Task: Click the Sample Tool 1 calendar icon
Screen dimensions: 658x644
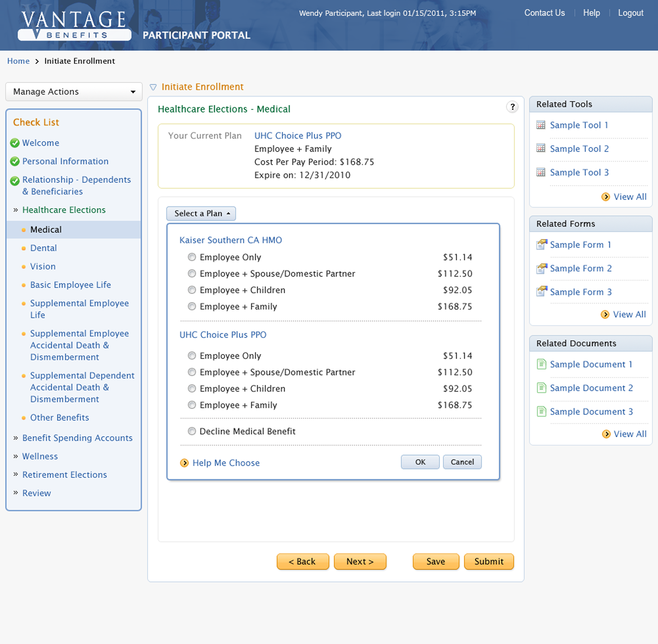Action: pyautogui.click(x=541, y=125)
